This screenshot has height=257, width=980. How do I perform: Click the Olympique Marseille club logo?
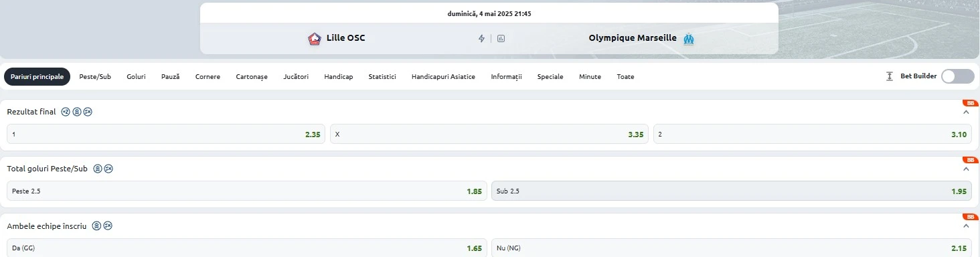(x=689, y=39)
